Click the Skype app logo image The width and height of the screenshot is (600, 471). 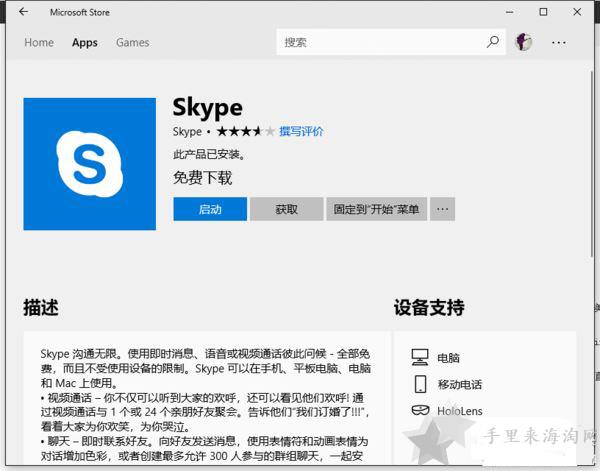coord(90,164)
